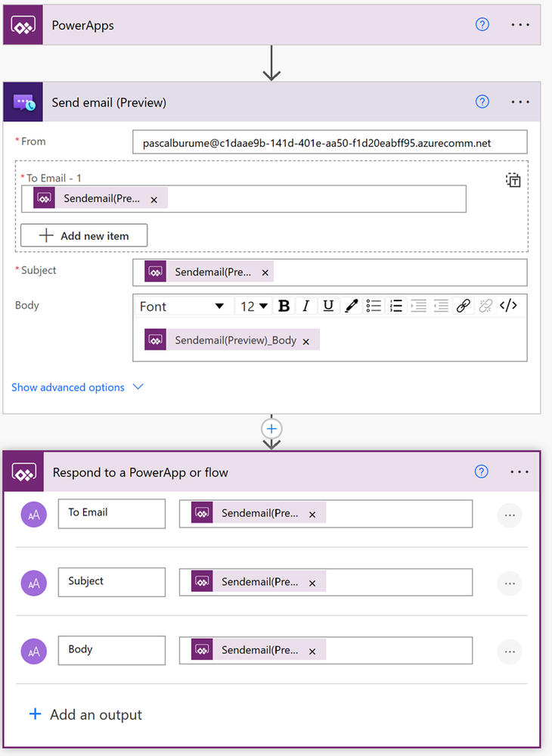This screenshot has height=756, width=552.
Task: Edit the Subject output name field
Action: pyautogui.click(x=112, y=582)
